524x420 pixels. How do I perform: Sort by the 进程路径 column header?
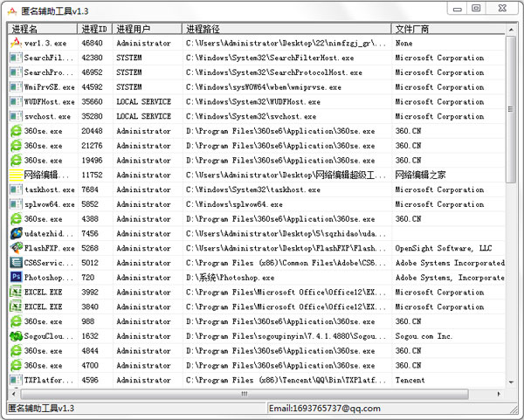point(286,29)
